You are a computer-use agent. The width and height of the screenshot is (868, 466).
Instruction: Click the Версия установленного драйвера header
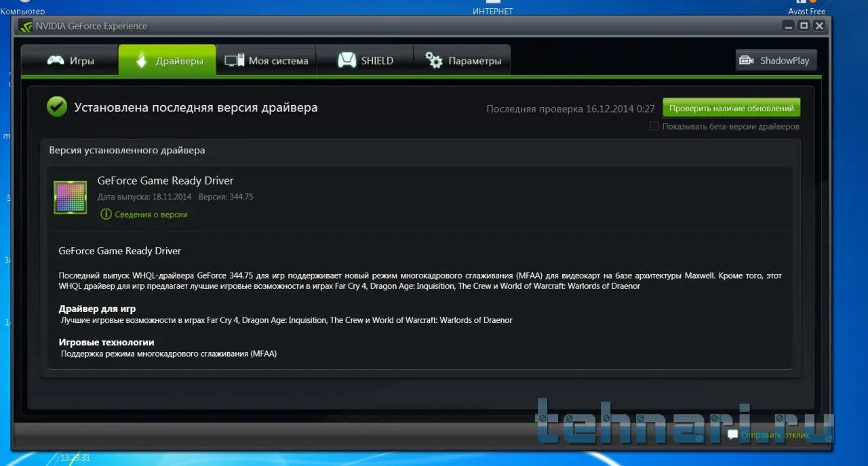click(127, 150)
